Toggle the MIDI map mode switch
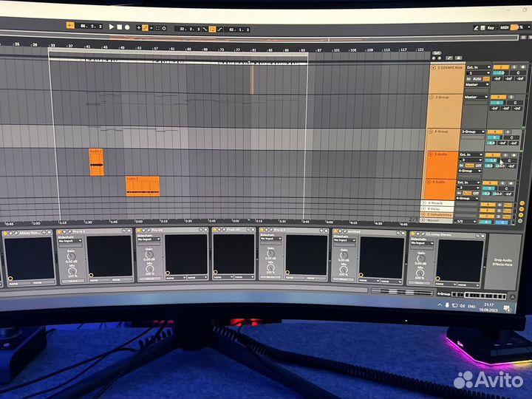532x399 pixels. pos(505,28)
